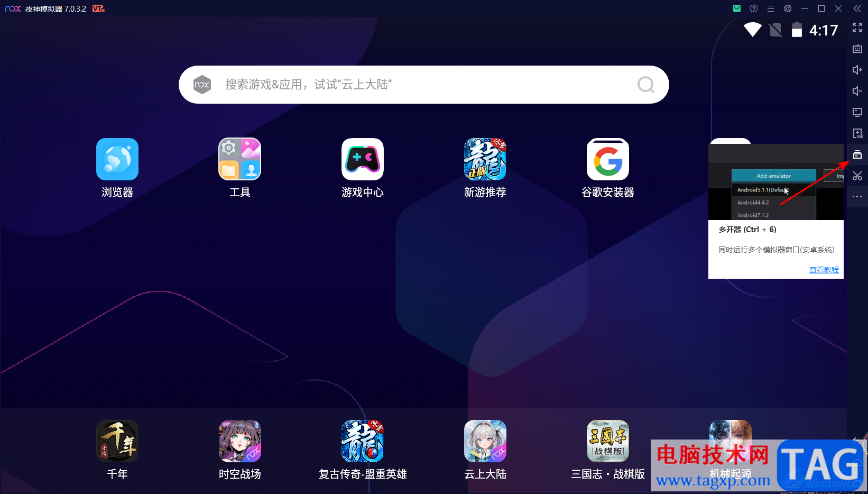Click the no-SIM status icon
The width and height of the screenshot is (868, 494).
coord(775,30)
